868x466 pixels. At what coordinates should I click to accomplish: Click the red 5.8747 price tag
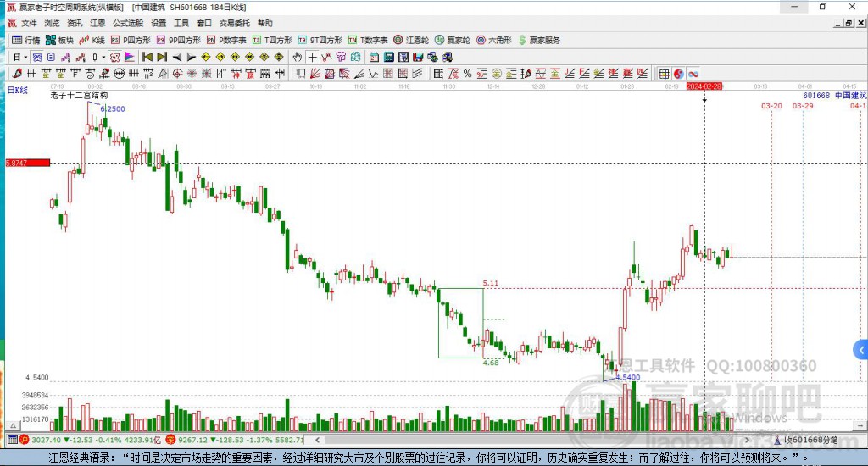tap(28, 163)
